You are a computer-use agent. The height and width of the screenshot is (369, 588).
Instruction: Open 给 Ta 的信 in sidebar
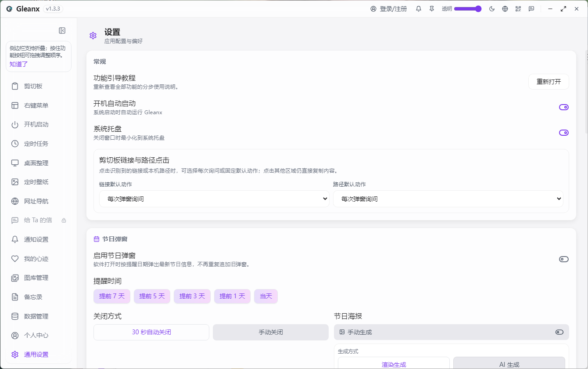coord(39,220)
